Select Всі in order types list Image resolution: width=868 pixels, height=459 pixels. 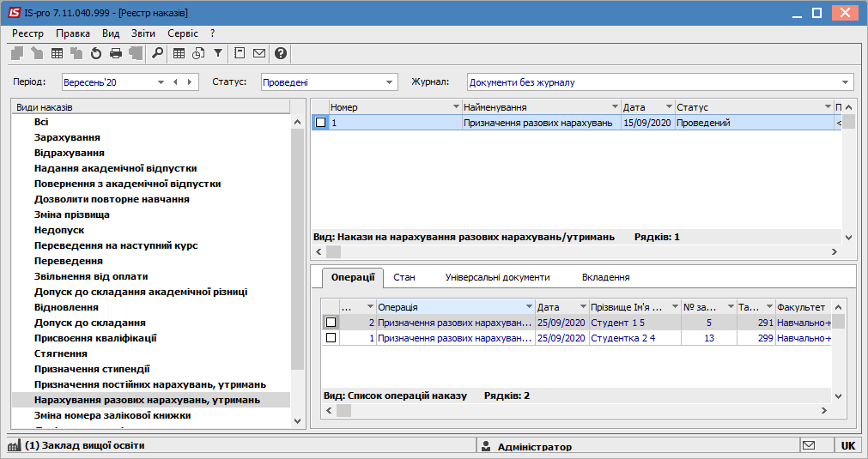point(41,122)
